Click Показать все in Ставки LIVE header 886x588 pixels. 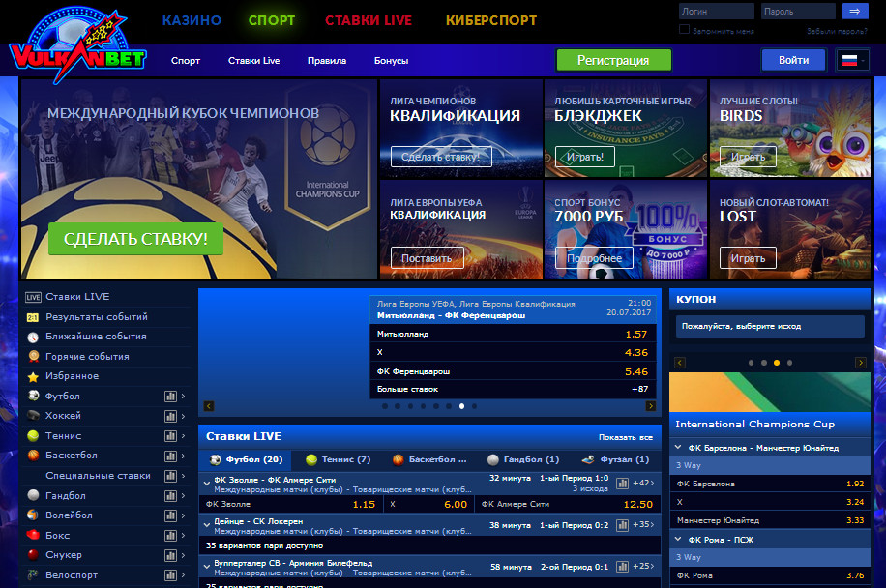point(626,437)
